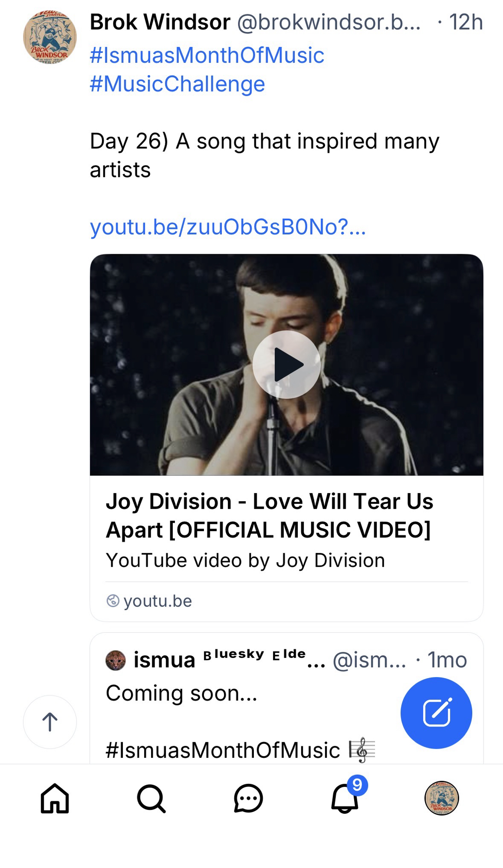The height and width of the screenshot is (868, 503).
Task: Open the Search magnifier tab
Action: tap(151, 798)
